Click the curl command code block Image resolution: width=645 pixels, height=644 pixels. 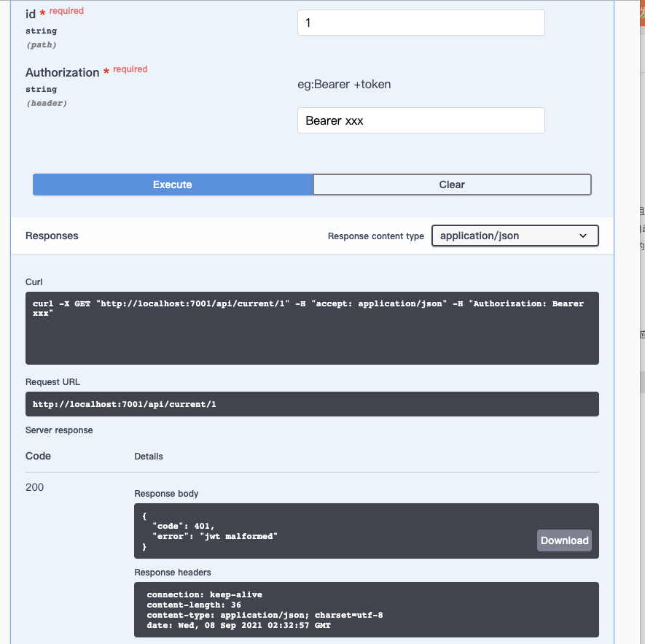tap(312, 328)
